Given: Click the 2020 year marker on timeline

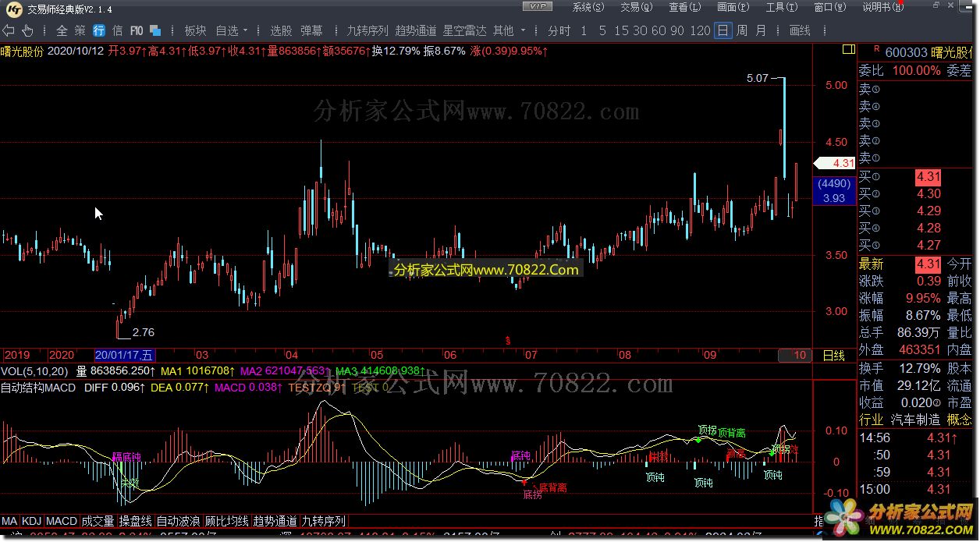Looking at the screenshot, I should (x=62, y=355).
